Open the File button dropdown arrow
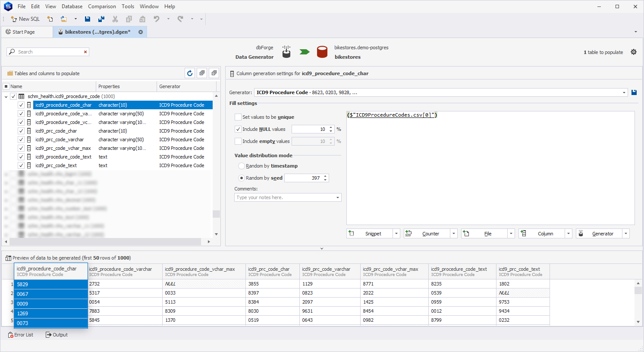The width and height of the screenshot is (644, 352). pyautogui.click(x=511, y=234)
